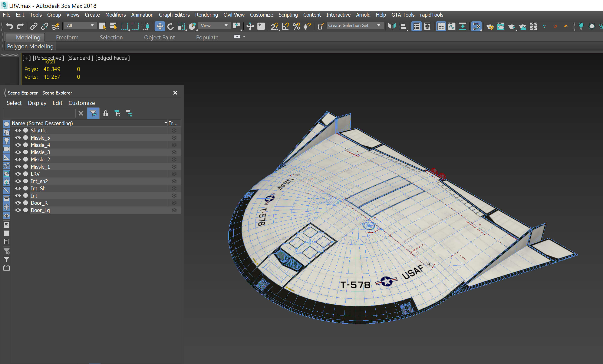The image size is (603, 364).
Task: Activate the Rotate tool
Action: 171,26
